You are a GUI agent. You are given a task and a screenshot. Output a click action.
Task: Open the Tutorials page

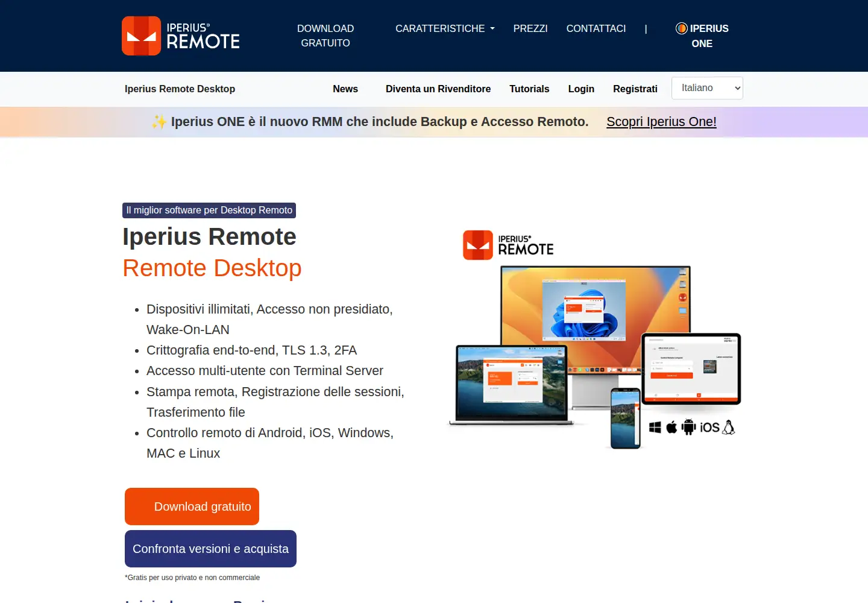tap(529, 89)
